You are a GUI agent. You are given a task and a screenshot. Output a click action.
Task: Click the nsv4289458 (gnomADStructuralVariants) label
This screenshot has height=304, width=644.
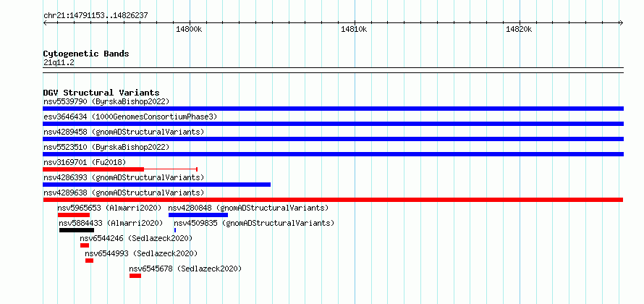tap(124, 132)
